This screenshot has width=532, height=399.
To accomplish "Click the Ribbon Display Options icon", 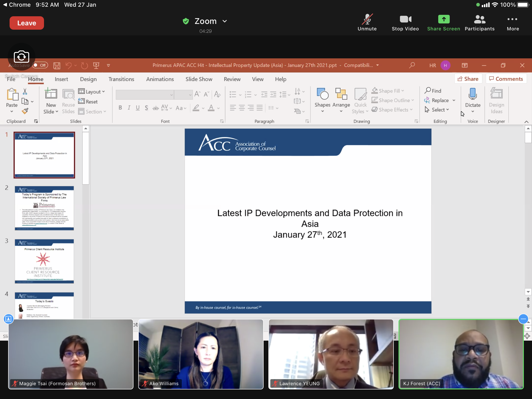I will coord(465,65).
